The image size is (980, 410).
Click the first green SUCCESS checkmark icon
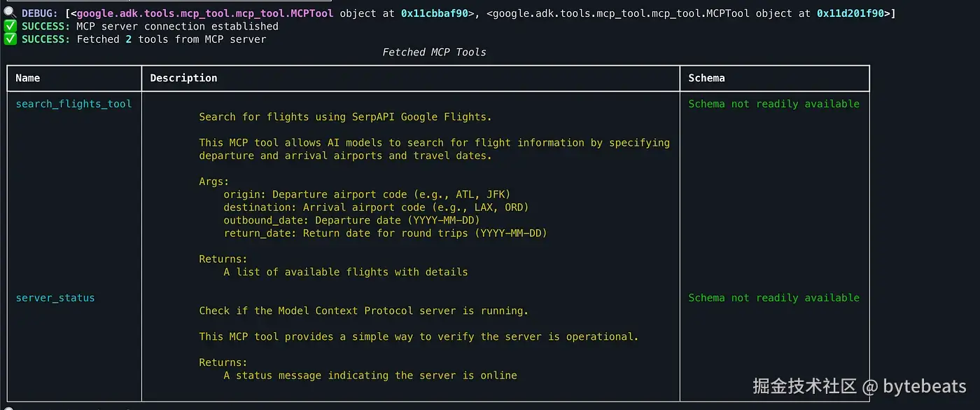point(9,26)
